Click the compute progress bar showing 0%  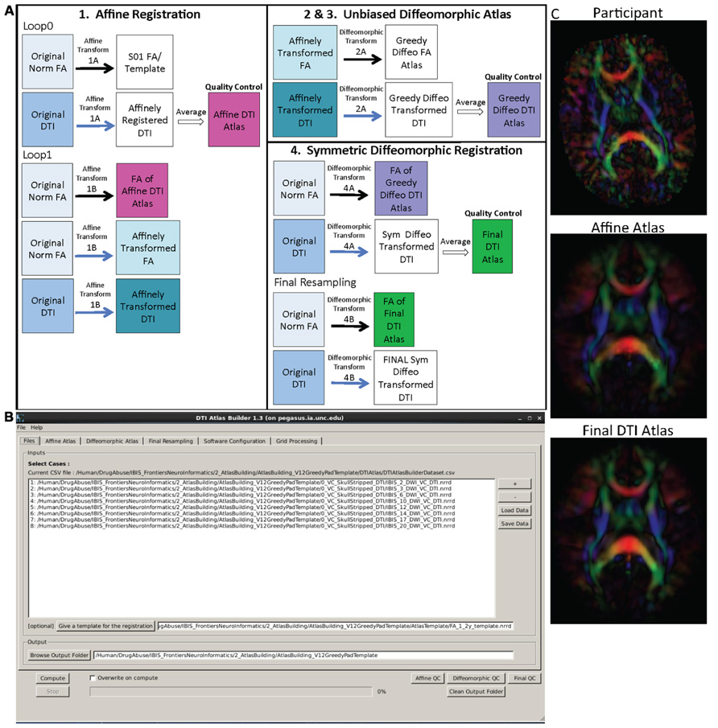coord(231,691)
